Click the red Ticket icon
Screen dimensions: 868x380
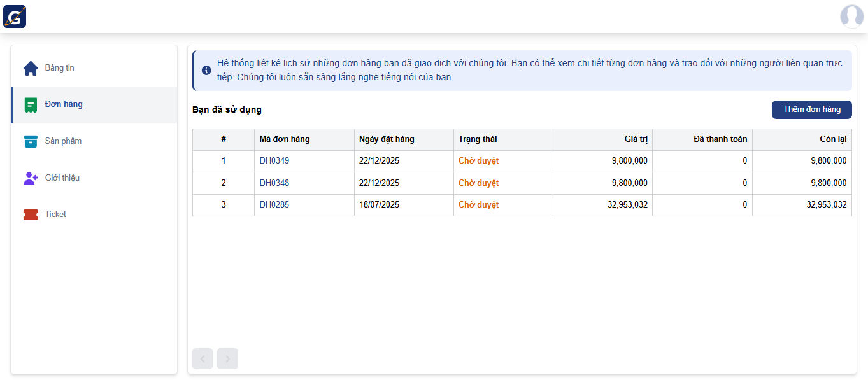coord(31,215)
